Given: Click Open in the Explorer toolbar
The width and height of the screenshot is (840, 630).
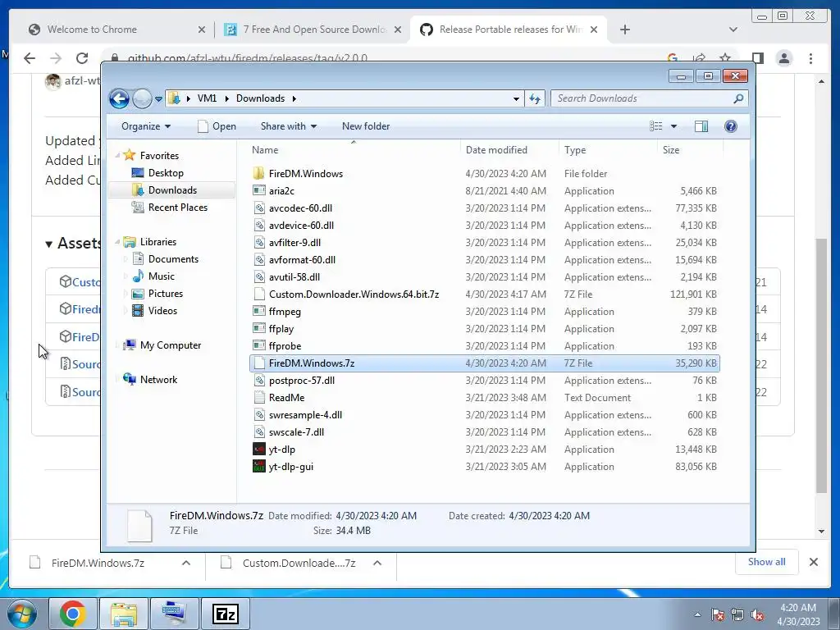Looking at the screenshot, I should point(217,126).
